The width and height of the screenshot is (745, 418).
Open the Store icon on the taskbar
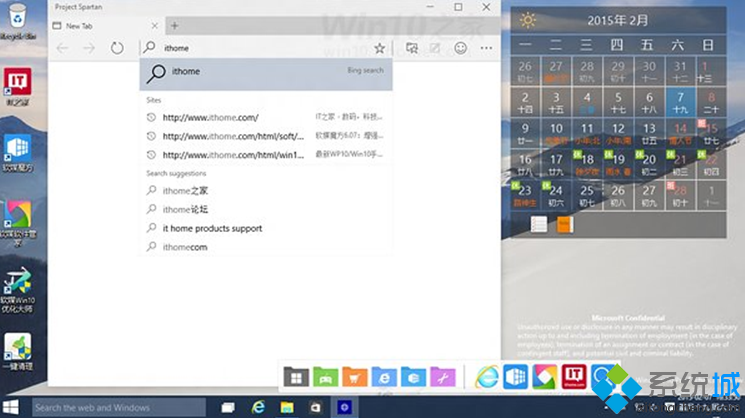point(315,407)
